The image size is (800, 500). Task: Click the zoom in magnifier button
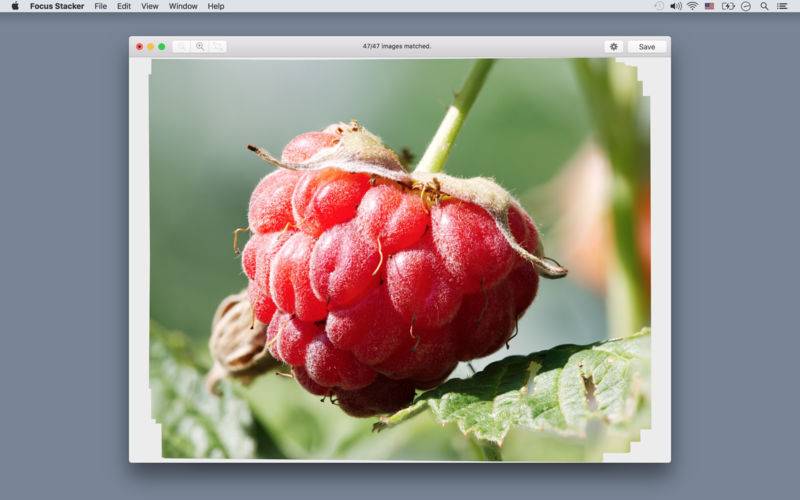point(200,46)
